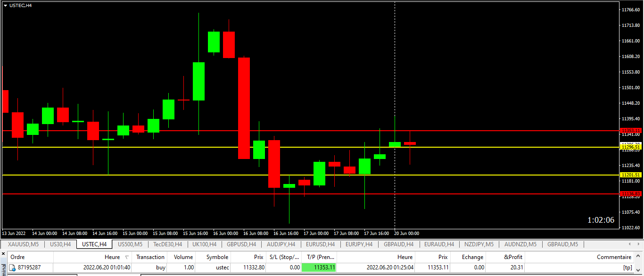Click order number 87195287
644x276 pixels.
coord(29,268)
